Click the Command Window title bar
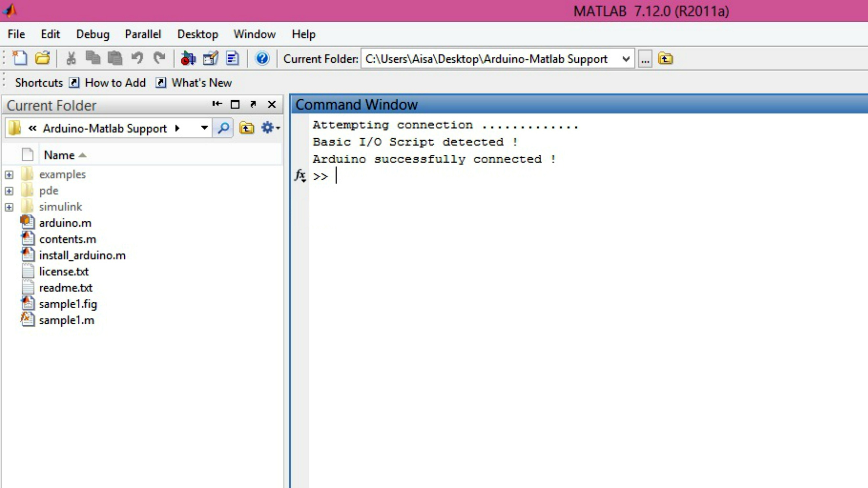 pyautogui.click(x=579, y=105)
